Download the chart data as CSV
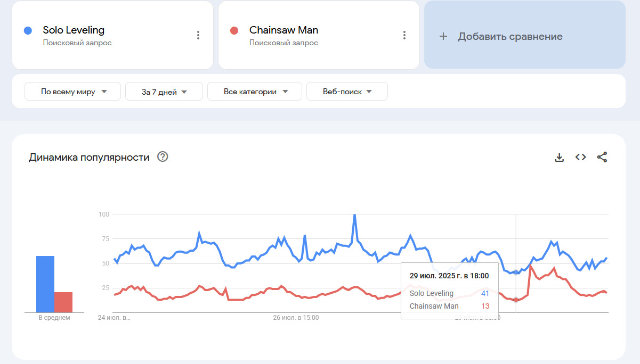Screen dimensions: 640x364 [559, 157]
